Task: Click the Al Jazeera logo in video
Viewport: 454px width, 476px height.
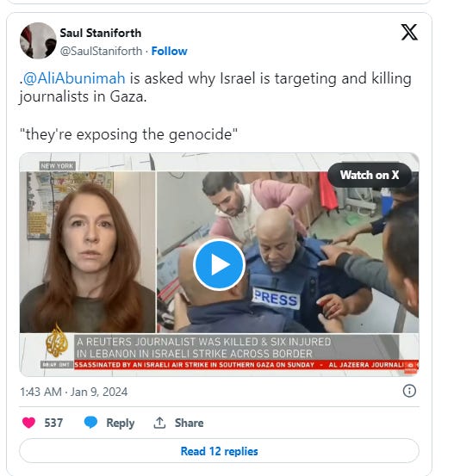Action: 57,342
